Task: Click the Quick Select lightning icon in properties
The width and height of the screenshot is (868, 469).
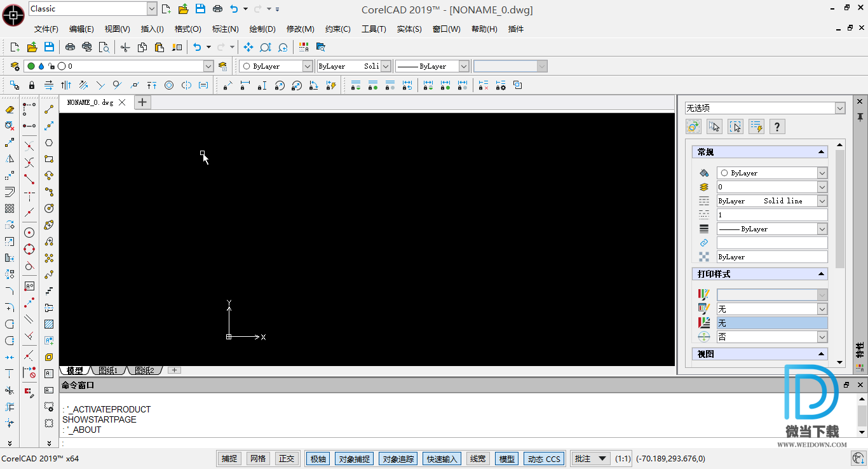Action: [x=756, y=126]
